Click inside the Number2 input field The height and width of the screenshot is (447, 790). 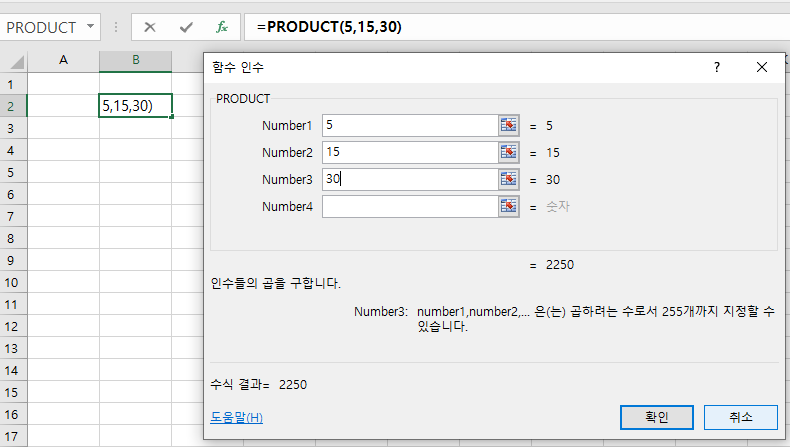(x=408, y=152)
